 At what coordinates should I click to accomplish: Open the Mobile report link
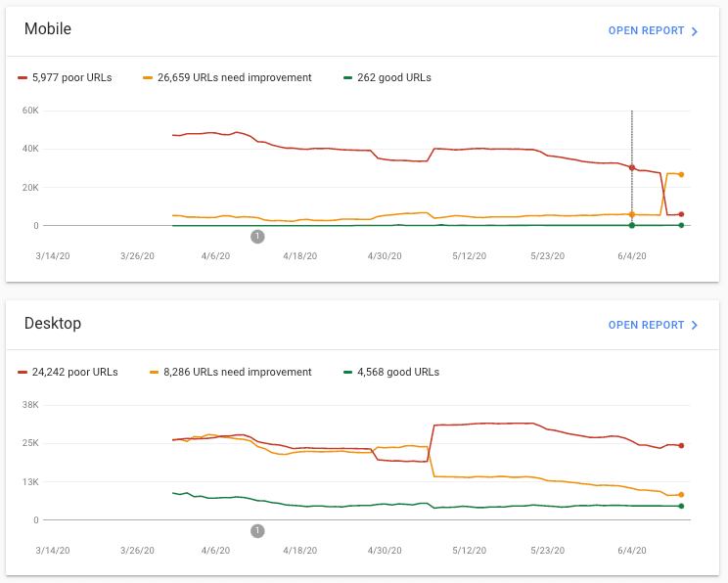coord(646,30)
